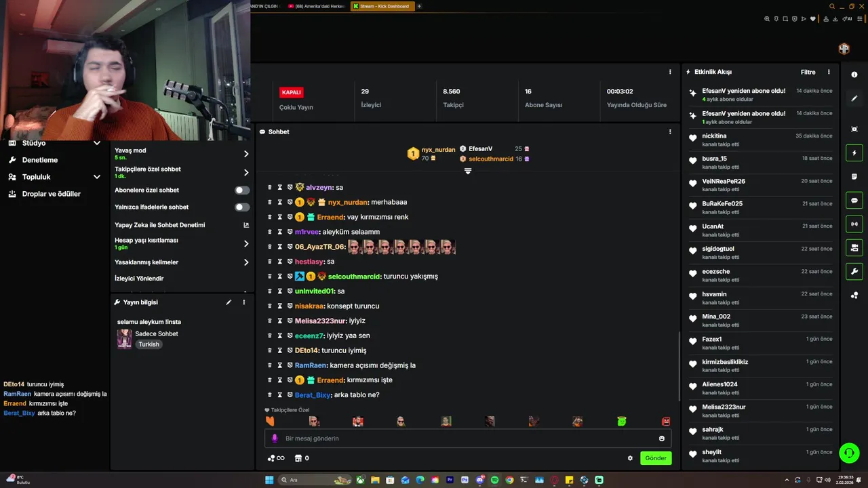
Task: Click the pencil edit icon in right sidebar
Action: point(854,98)
